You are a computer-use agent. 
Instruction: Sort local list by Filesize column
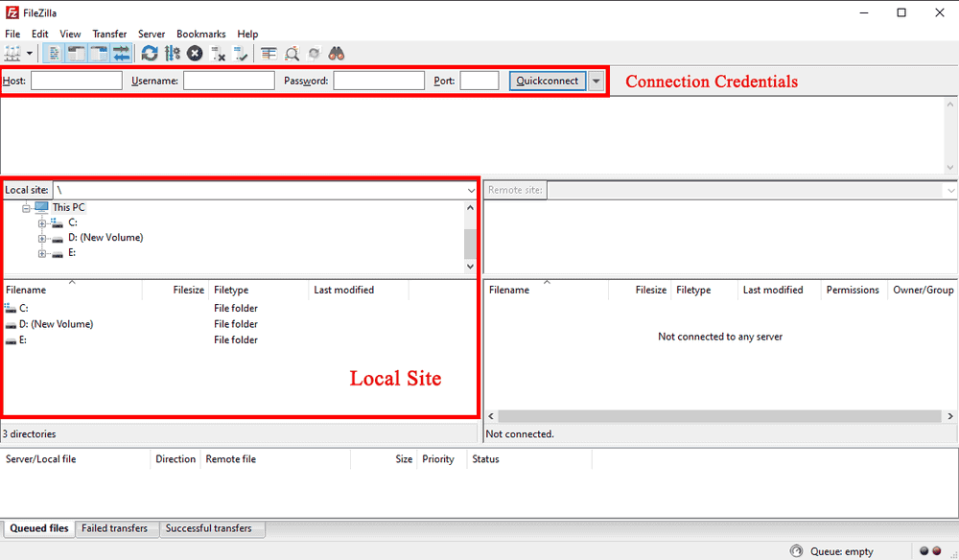[x=175, y=290]
